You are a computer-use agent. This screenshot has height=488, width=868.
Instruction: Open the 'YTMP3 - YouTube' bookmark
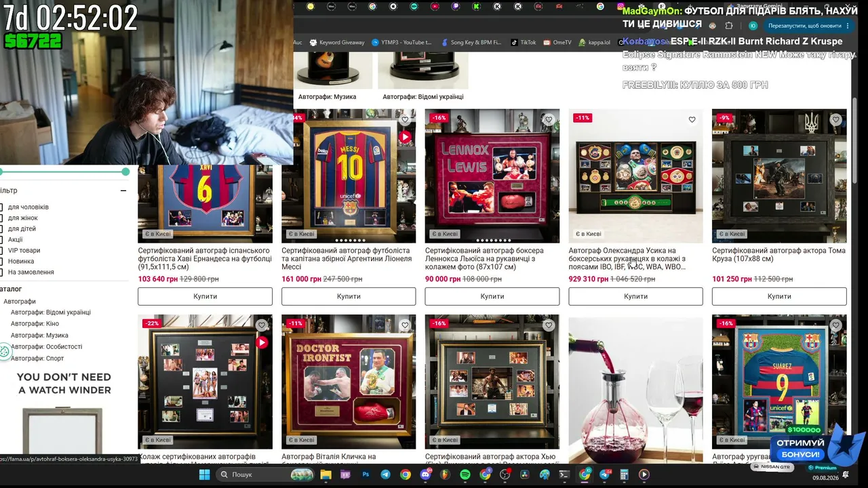pos(401,42)
